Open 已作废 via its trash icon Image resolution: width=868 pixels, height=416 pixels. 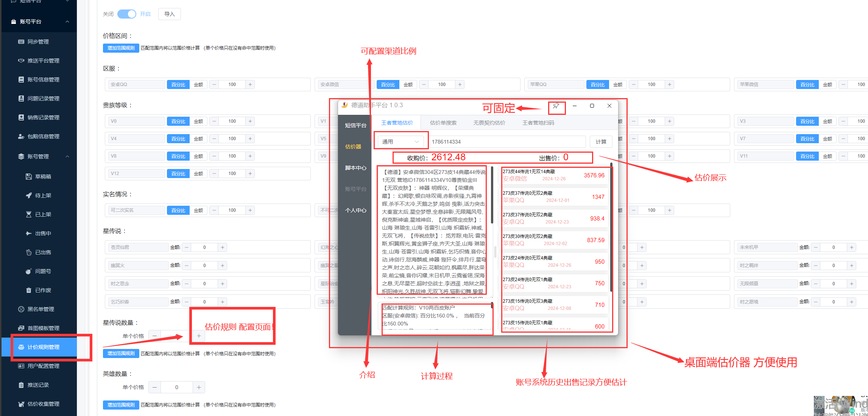[x=29, y=290]
